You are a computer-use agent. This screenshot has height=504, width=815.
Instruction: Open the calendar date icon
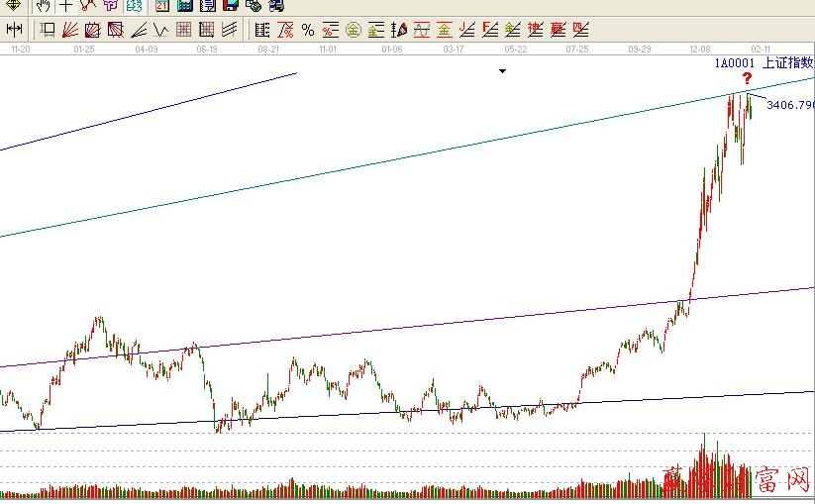161,6
